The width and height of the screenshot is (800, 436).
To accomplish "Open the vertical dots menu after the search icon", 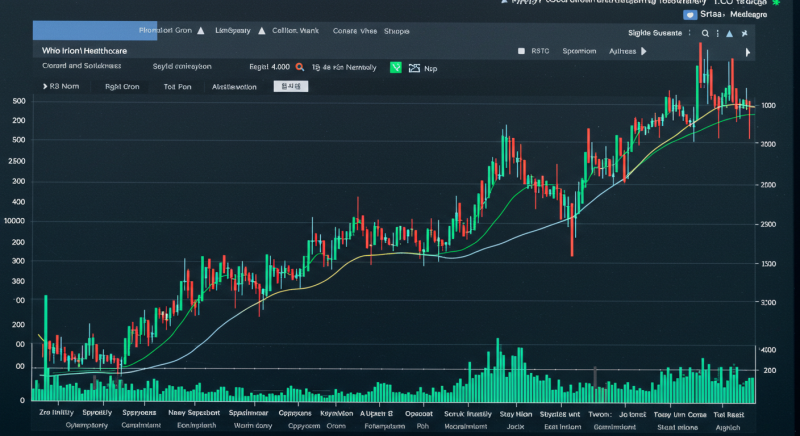I will point(717,33).
